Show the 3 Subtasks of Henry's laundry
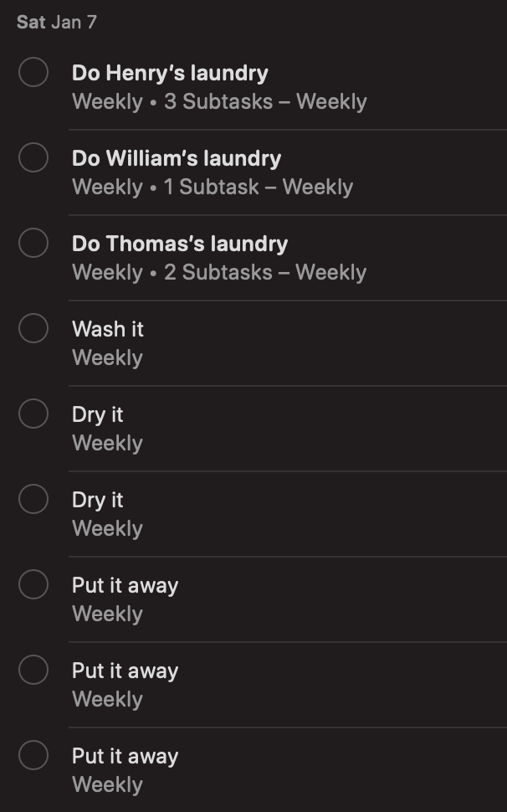This screenshot has height=812, width=507. [218, 102]
